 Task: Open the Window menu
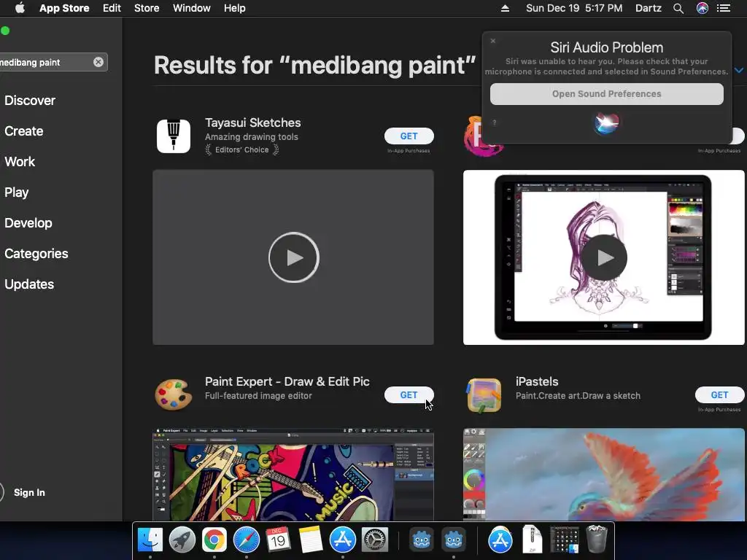click(192, 8)
